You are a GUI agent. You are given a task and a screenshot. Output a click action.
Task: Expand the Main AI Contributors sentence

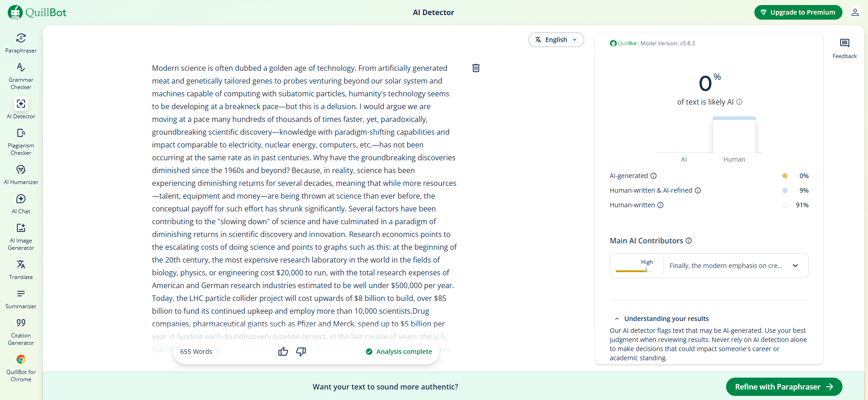click(x=796, y=265)
